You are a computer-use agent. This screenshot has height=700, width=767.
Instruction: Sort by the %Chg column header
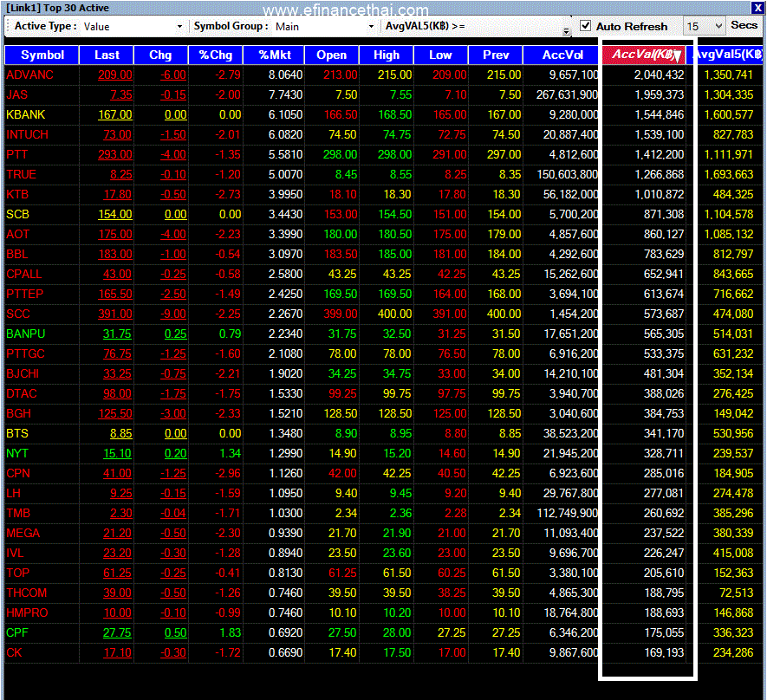(215, 55)
